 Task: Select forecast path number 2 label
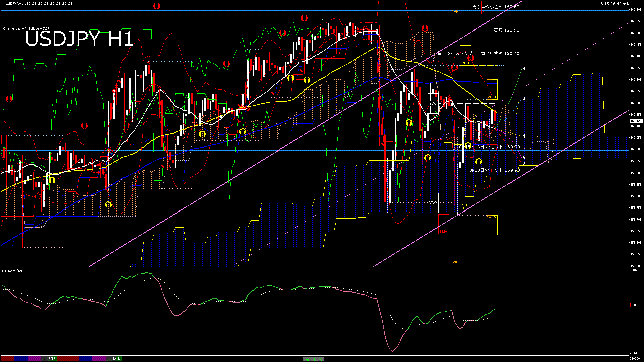pyautogui.click(x=524, y=163)
